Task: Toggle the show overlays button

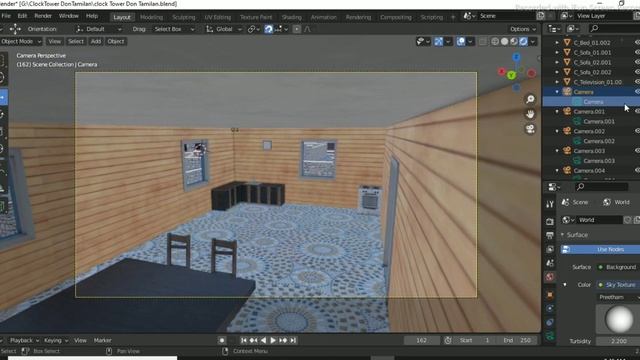Action: [461, 41]
